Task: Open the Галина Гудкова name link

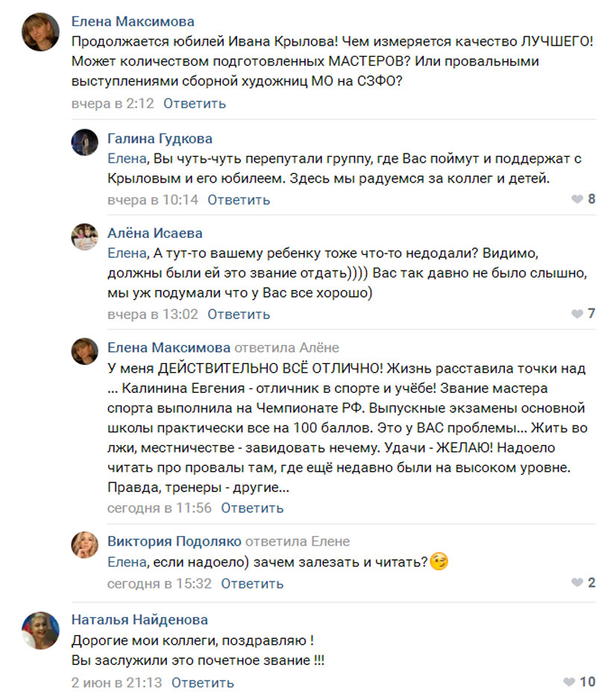Action: click(x=160, y=139)
